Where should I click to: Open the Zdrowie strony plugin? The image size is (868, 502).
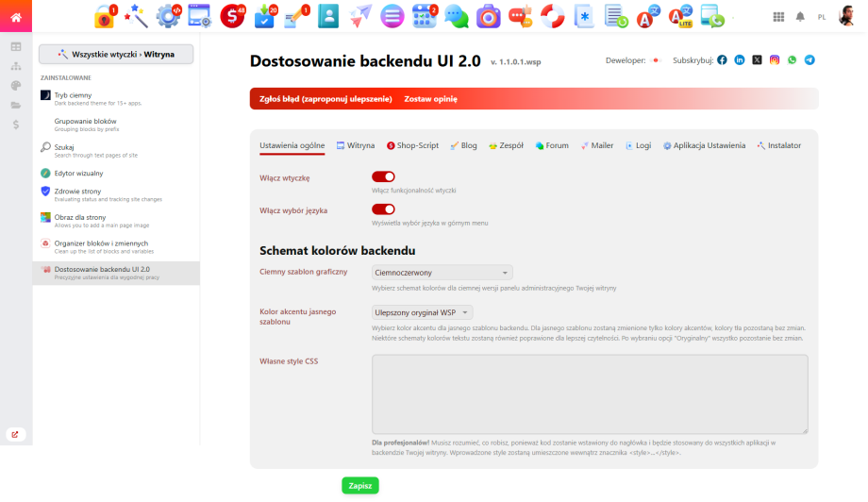coord(116,194)
